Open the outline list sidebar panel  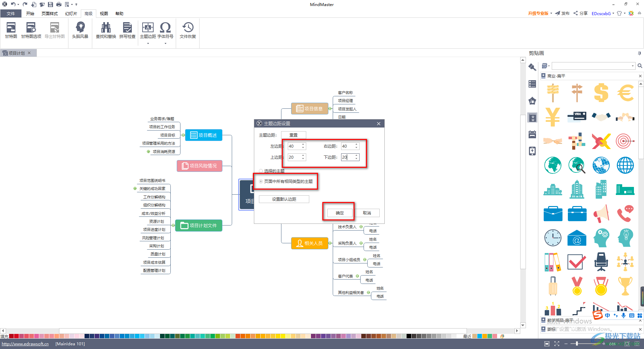532,84
